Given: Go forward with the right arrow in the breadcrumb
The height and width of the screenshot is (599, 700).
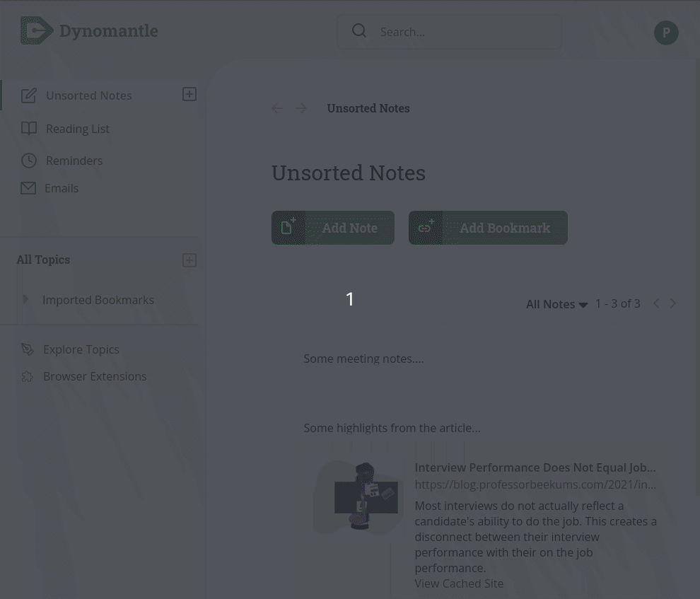Looking at the screenshot, I should coord(301,108).
